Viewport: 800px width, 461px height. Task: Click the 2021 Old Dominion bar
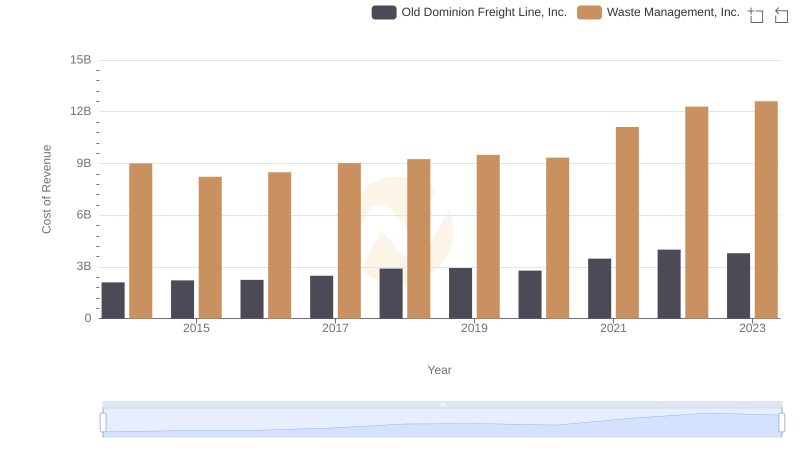(x=599, y=288)
